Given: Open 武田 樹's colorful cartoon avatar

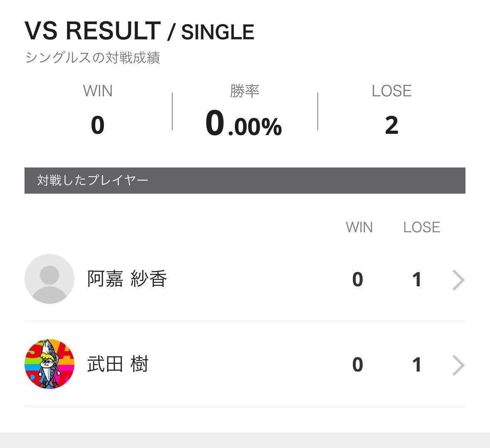Looking at the screenshot, I should (49, 364).
